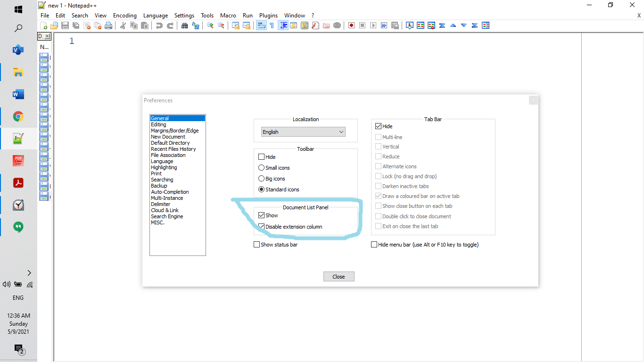
Task: Select Searching in the preferences list
Action: click(x=162, y=179)
